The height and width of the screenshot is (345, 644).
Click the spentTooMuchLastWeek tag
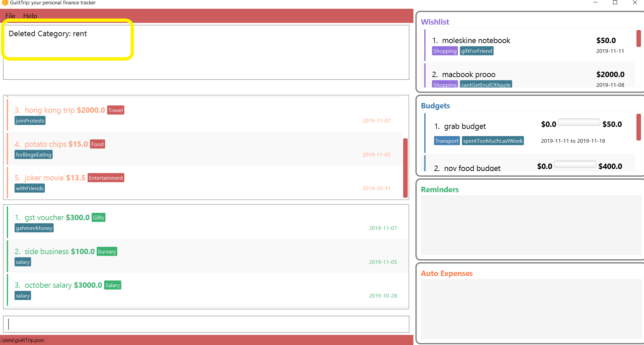click(493, 141)
